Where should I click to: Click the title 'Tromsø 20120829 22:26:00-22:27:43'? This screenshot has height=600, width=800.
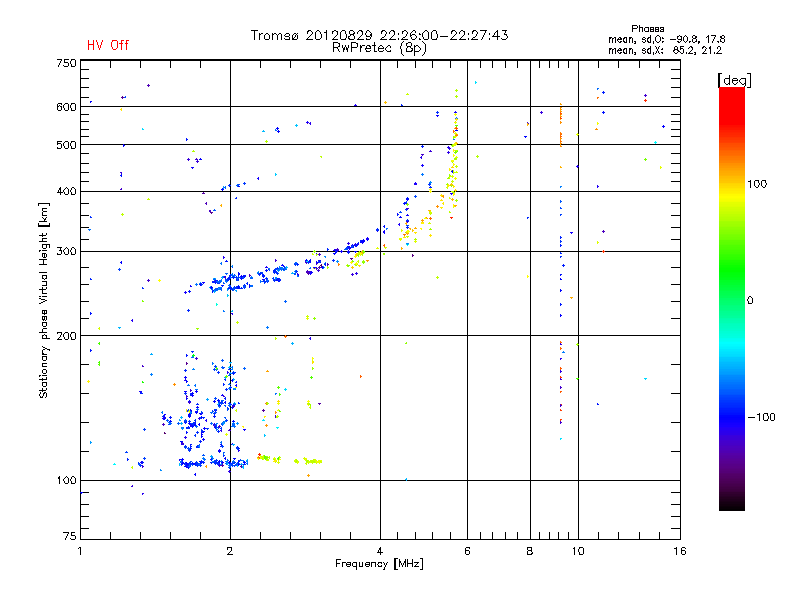pos(380,35)
